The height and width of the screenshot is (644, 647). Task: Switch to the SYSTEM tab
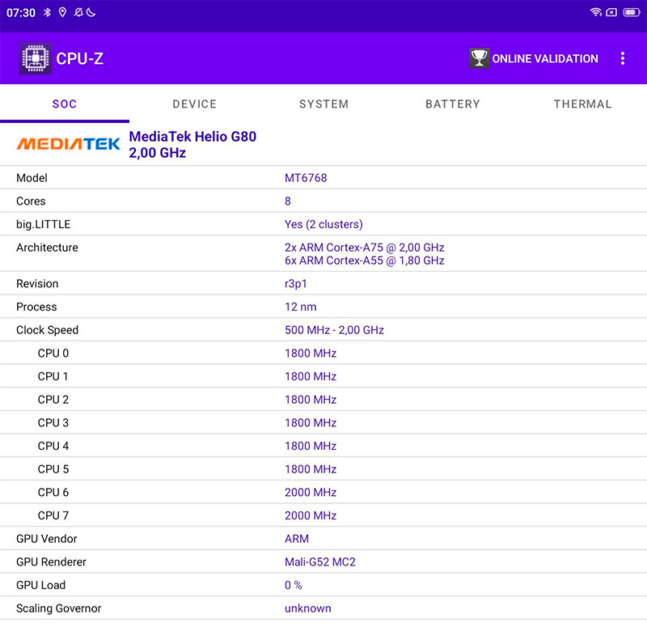tap(323, 104)
